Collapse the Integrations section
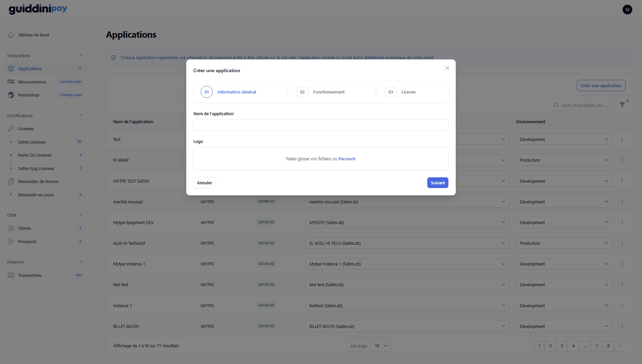This screenshot has height=364, width=642. coord(81,55)
